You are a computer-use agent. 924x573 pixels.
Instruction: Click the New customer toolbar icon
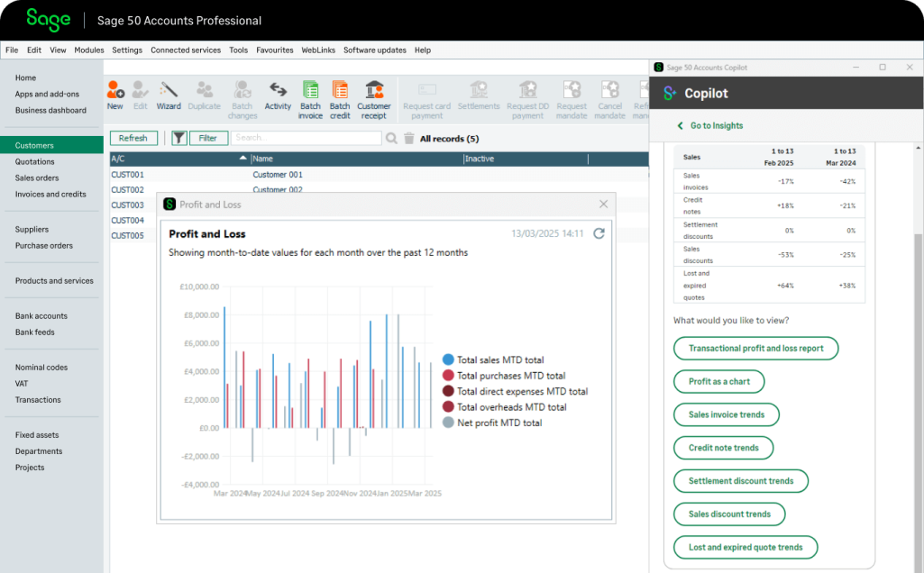115,95
